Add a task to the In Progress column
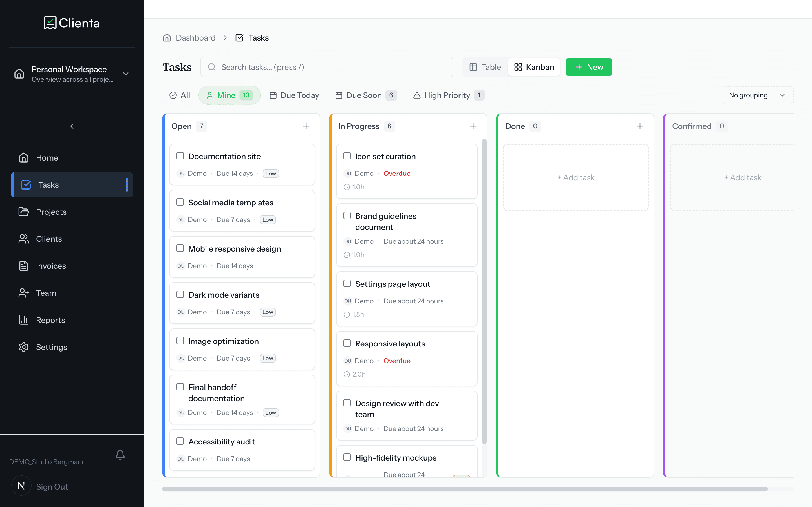The height and width of the screenshot is (507, 812). point(473,126)
